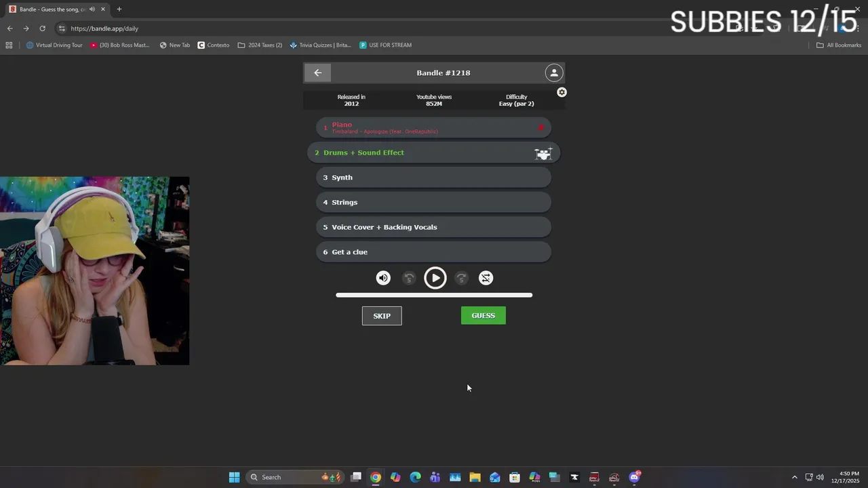Expand the All Bookmarks folder
The width and height of the screenshot is (868, 488).
(839, 45)
